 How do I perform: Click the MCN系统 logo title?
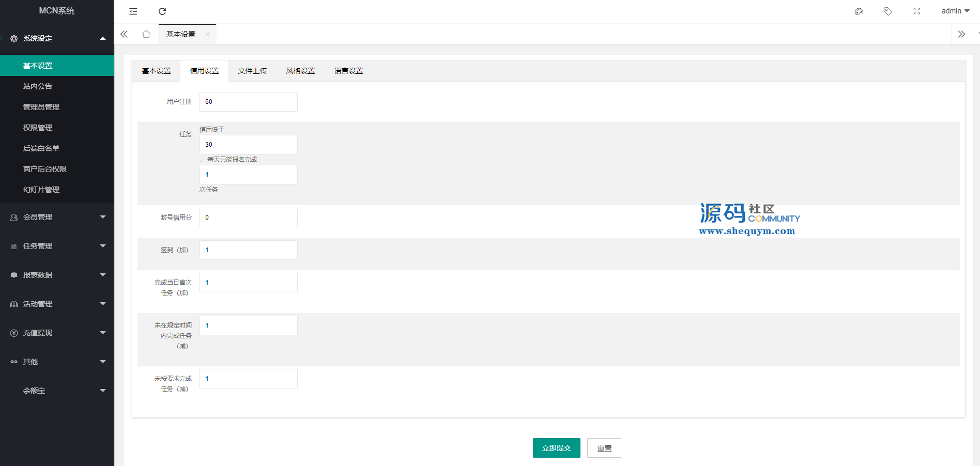click(x=57, y=11)
